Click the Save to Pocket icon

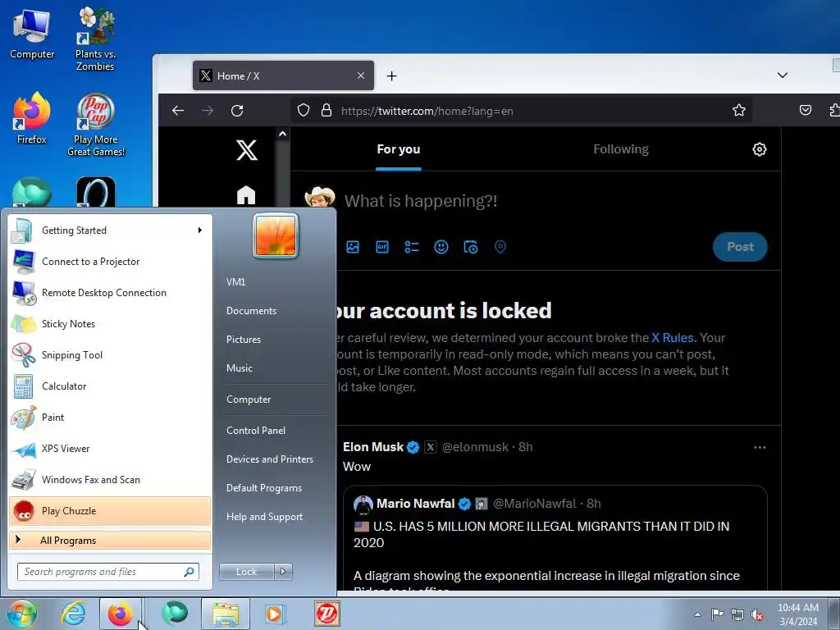pyautogui.click(x=806, y=111)
